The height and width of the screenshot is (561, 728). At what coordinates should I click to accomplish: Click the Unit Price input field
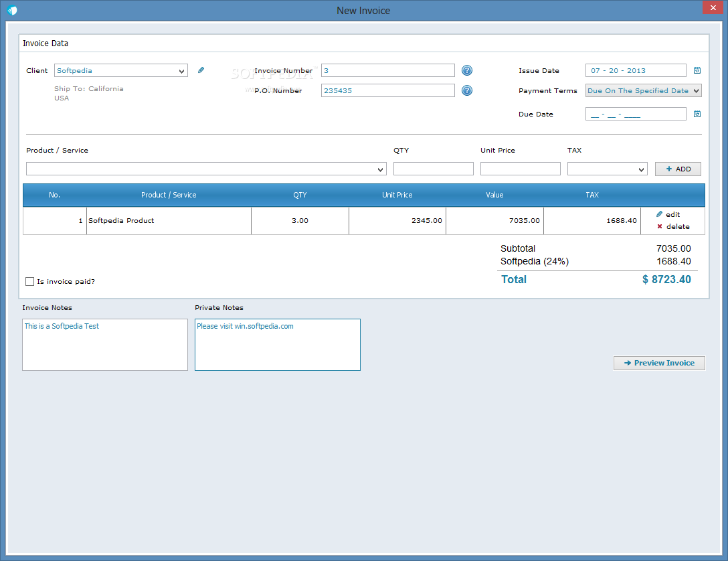(x=521, y=169)
